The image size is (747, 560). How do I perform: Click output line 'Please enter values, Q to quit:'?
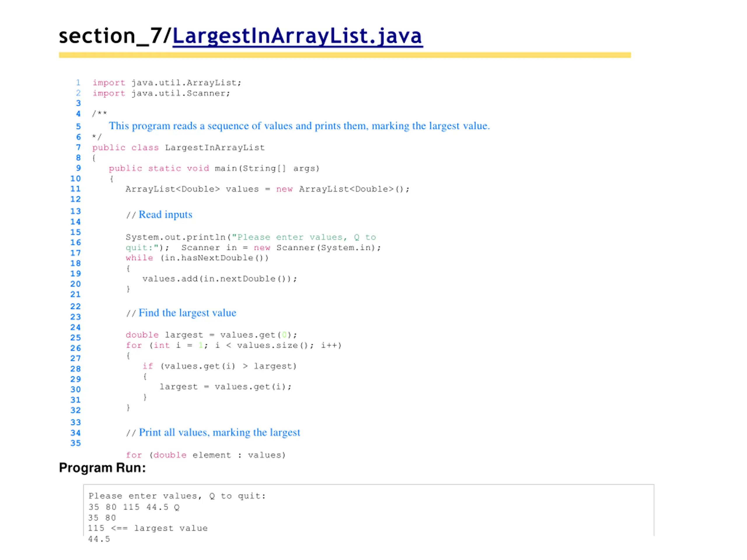tap(177, 496)
